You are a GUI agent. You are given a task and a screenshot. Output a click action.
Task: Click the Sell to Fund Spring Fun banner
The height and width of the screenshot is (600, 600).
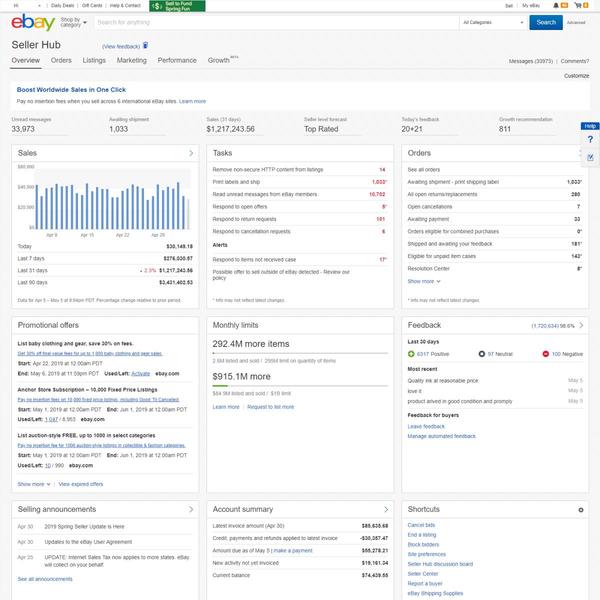point(177,6)
